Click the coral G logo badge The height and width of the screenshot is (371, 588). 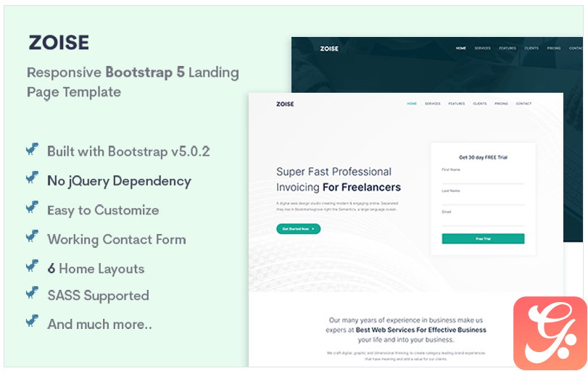pyautogui.click(x=550, y=333)
